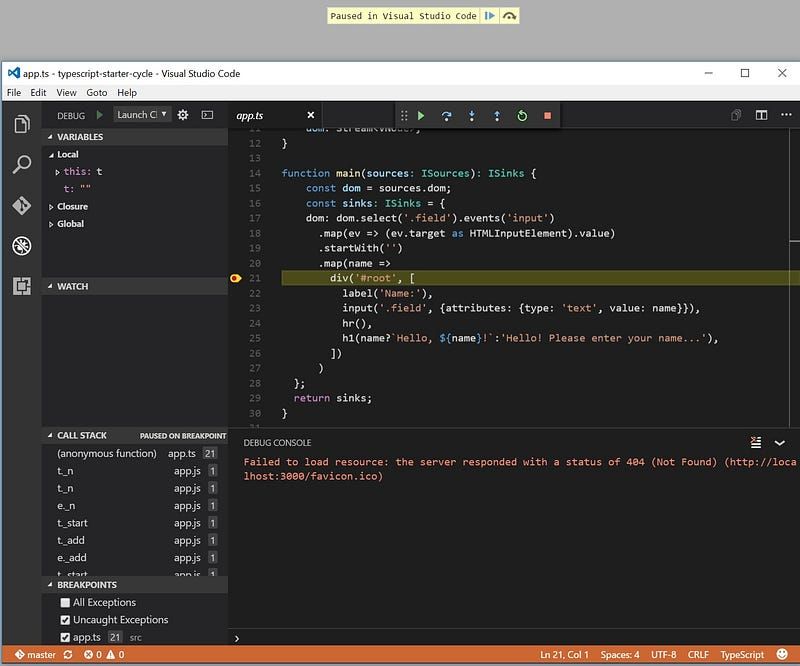Click the Step Over debug icon

(x=446, y=115)
